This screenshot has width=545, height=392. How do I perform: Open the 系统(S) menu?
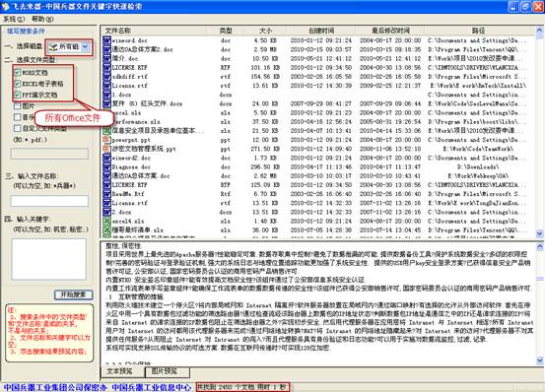[x=14, y=19]
